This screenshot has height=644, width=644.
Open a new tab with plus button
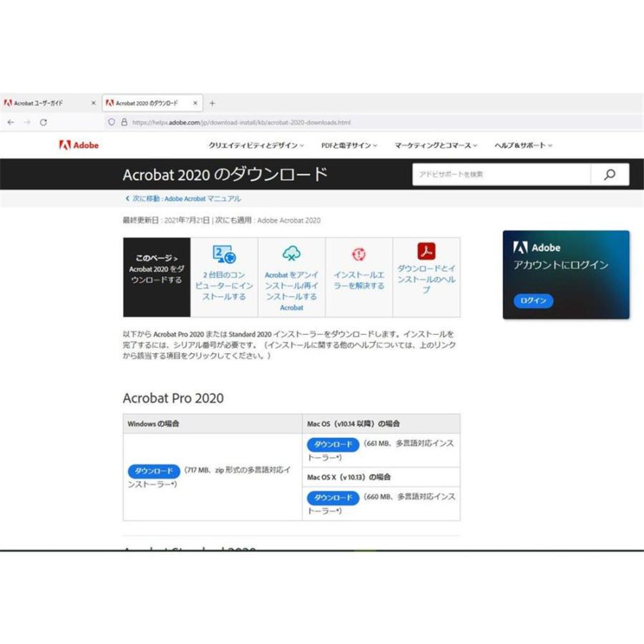(x=212, y=103)
